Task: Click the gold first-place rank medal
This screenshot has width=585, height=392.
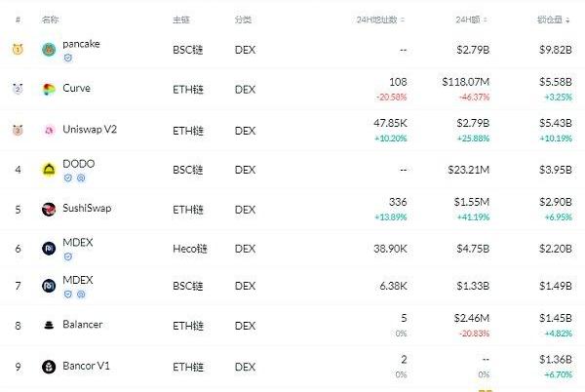Action: 17,50
